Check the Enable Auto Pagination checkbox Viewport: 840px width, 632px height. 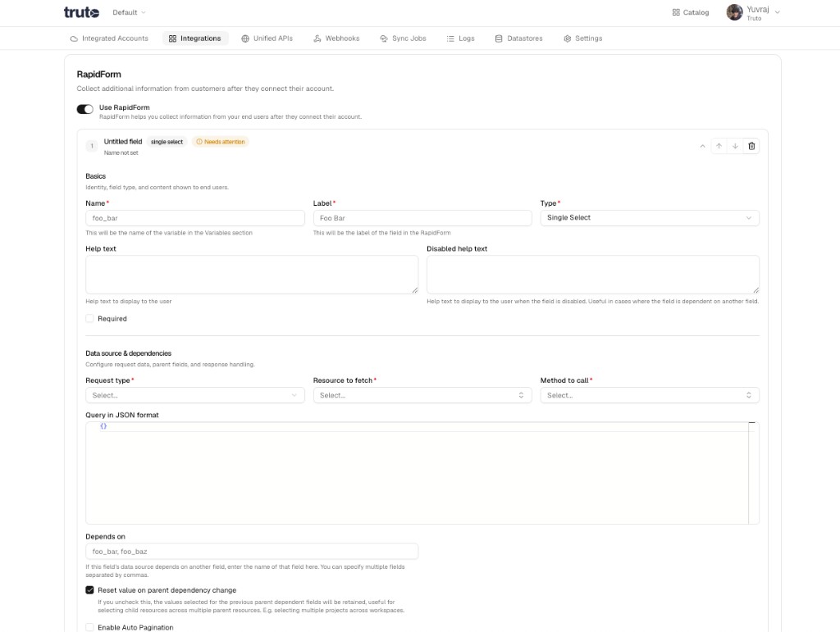89,627
